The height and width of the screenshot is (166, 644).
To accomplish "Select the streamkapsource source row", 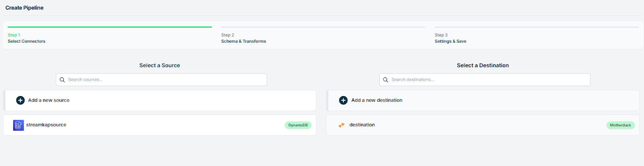I will tap(160, 125).
